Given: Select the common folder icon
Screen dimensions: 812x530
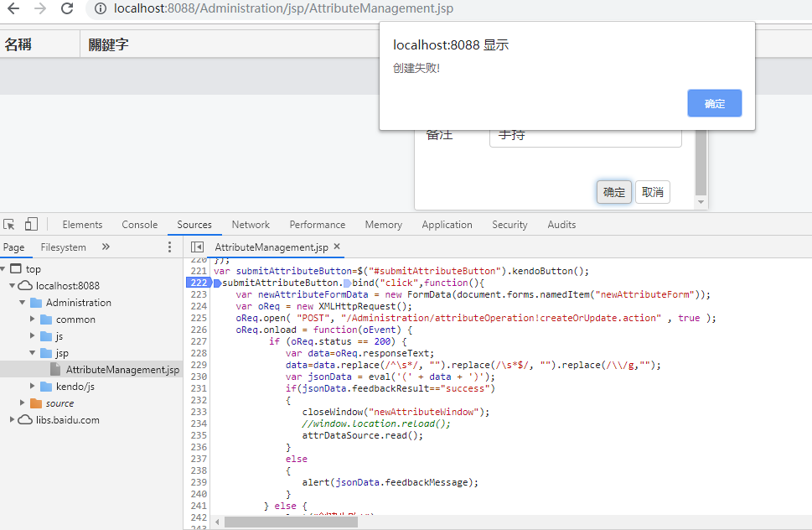Looking at the screenshot, I should coord(46,320).
